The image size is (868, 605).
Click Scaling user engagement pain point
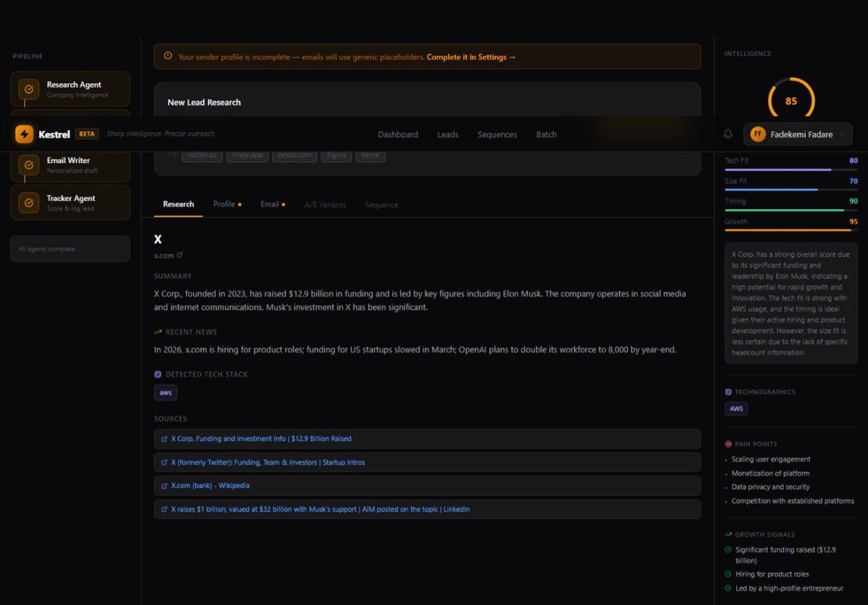[x=770, y=459]
